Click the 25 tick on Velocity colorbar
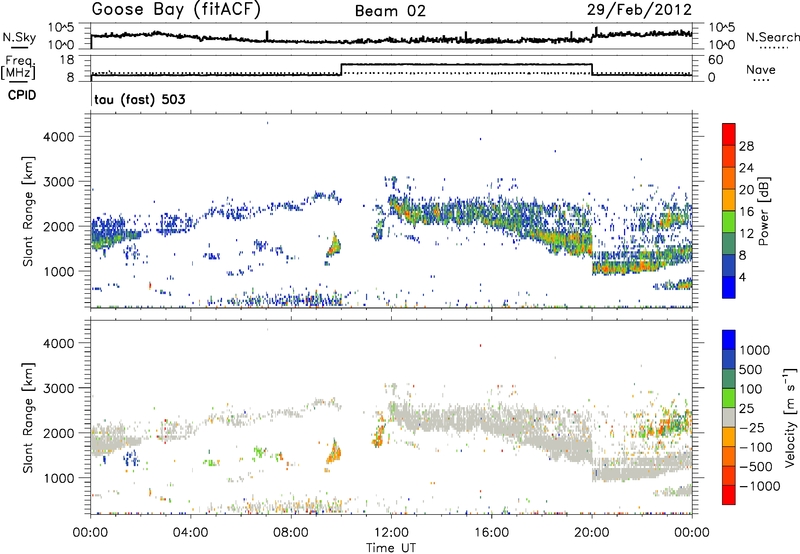 746,409
